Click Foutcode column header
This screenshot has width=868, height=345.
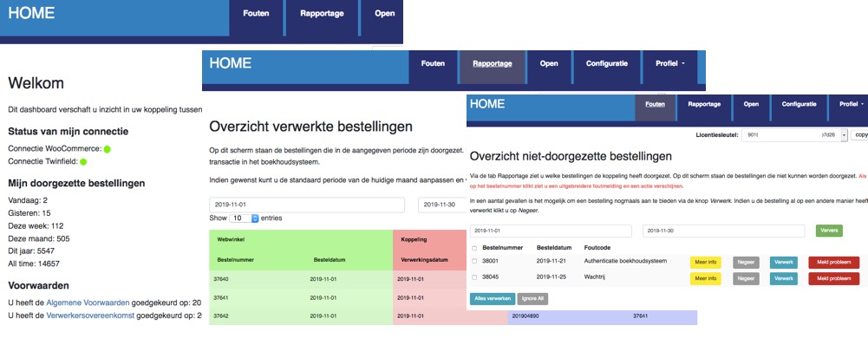click(597, 247)
